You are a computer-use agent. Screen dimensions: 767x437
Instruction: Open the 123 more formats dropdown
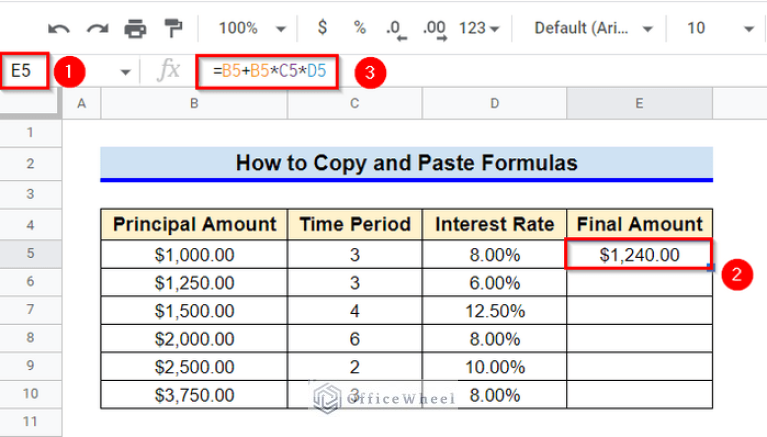pyautogui.click(x=479, y=28)
